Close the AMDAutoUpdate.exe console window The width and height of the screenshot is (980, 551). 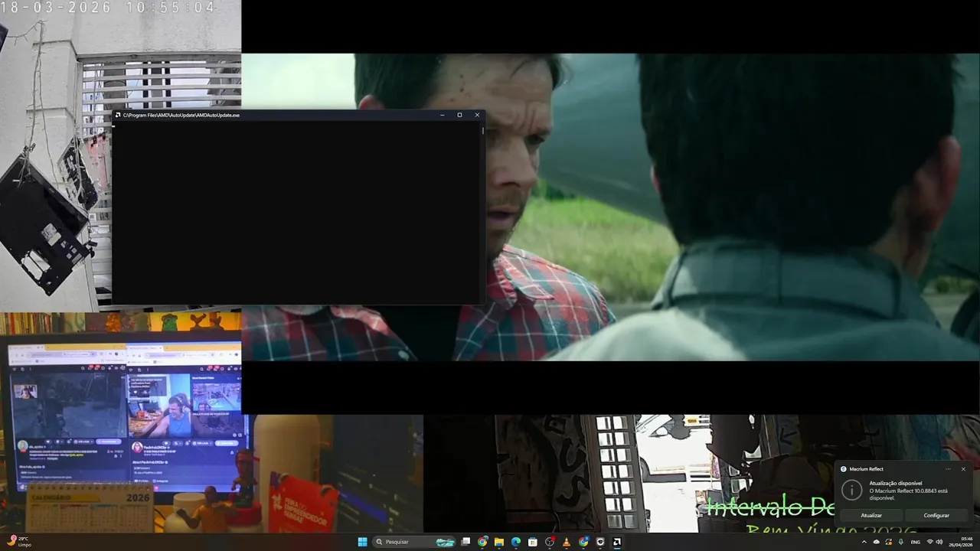pos(477,115)
